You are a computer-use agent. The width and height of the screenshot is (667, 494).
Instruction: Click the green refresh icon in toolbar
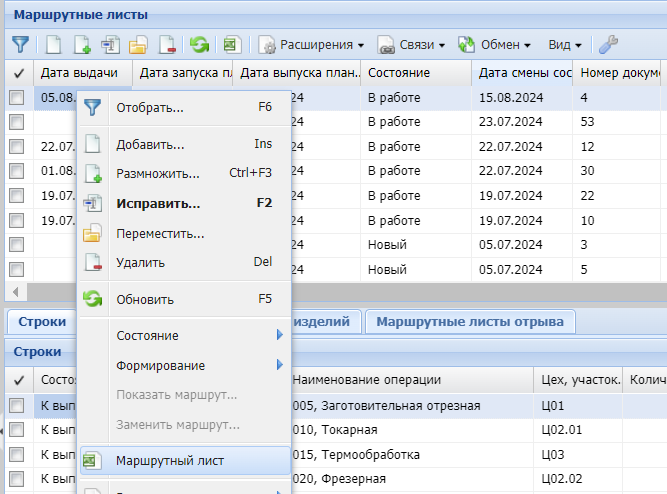[199, 45]
